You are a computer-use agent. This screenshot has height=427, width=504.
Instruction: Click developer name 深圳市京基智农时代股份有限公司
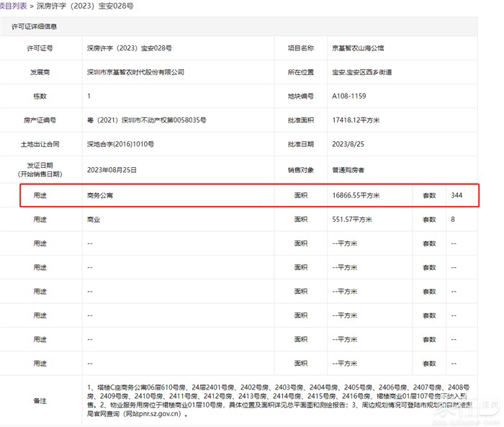click(135, 73)
